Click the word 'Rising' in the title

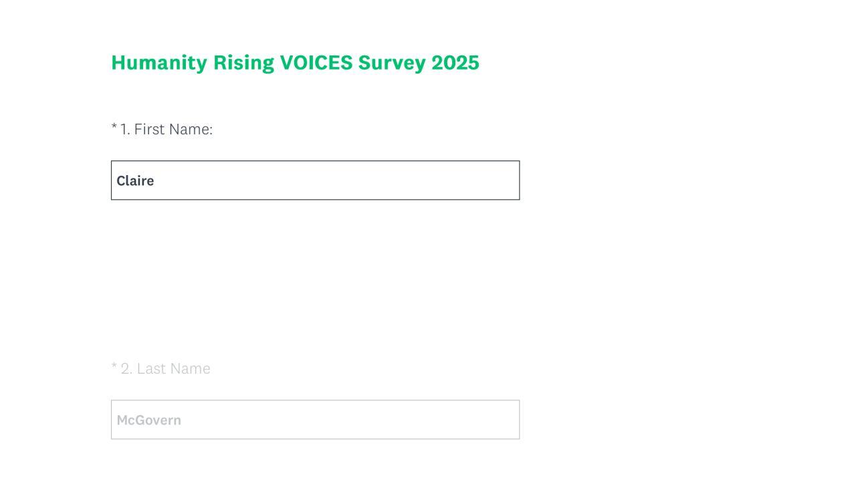point(243,63)
